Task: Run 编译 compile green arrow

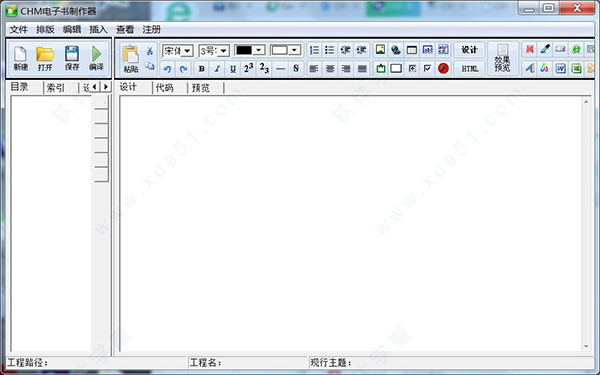Action: point(96,58)
